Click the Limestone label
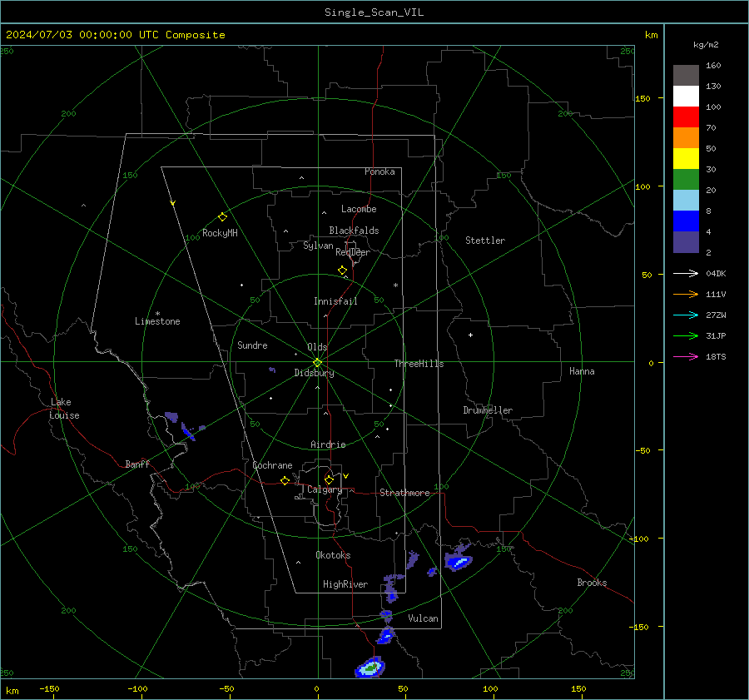 pyautogui.click(x=157, y=321)
